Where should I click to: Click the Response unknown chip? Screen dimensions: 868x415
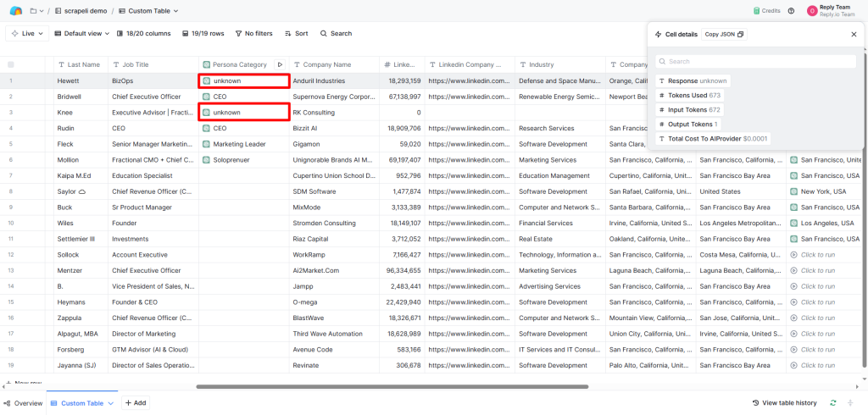click(693, 80)
